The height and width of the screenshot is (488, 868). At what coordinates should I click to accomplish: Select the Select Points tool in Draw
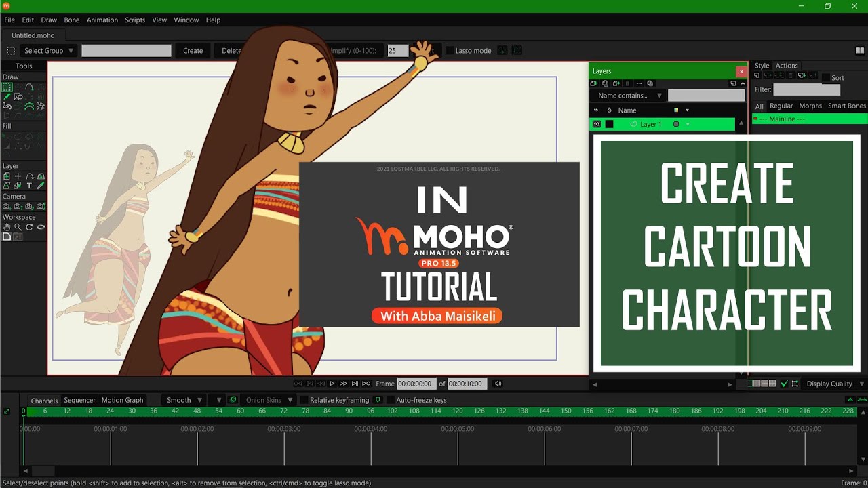(7, 87)
